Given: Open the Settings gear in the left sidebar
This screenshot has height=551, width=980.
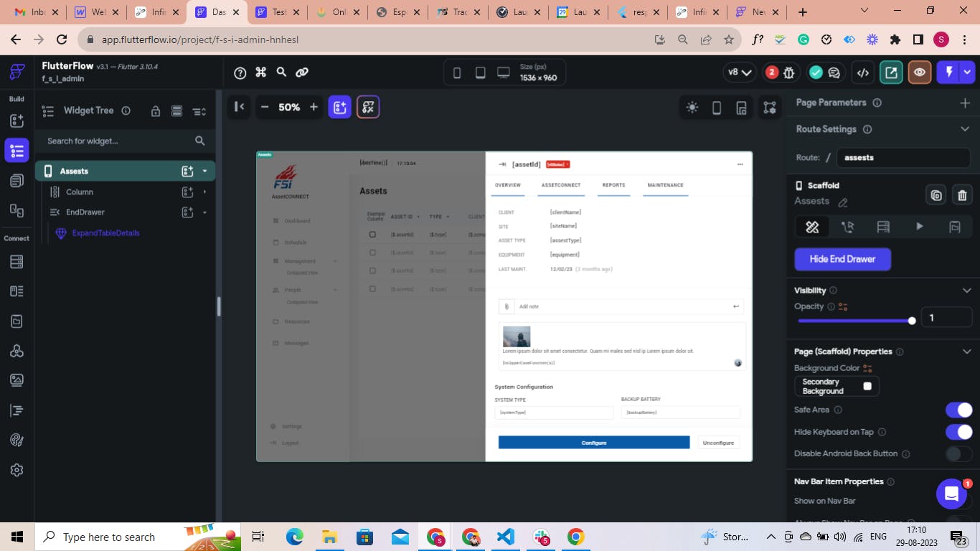Looking at the screenshot, I should [x=17, y=470].
